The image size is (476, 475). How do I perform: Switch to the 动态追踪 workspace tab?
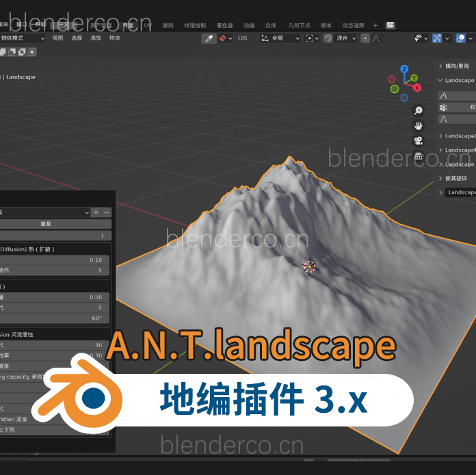pyautogui.click(x=354, y=25)
